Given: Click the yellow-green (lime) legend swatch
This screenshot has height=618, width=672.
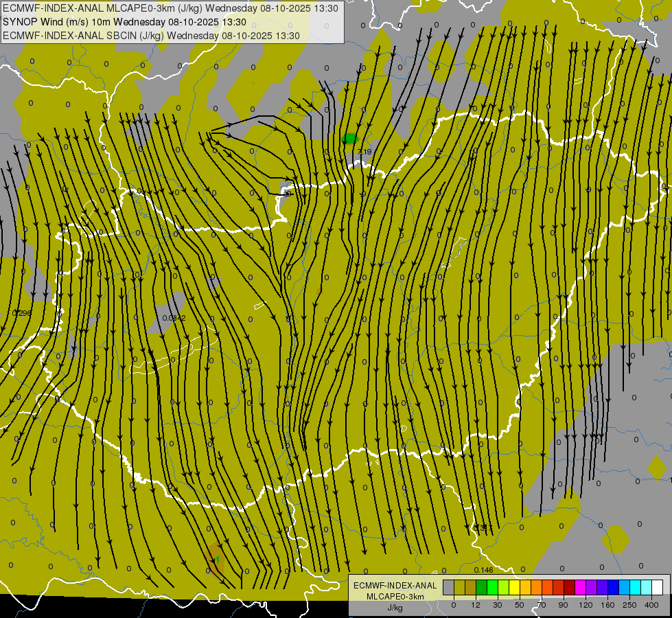Looking at the screenshot, I should (x=504, y=587).
